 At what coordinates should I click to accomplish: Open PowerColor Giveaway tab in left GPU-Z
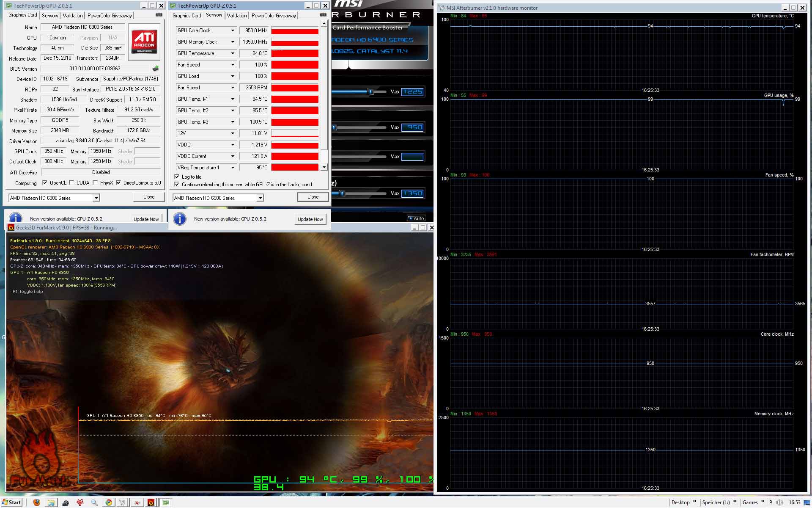click(x=110, y=16)
